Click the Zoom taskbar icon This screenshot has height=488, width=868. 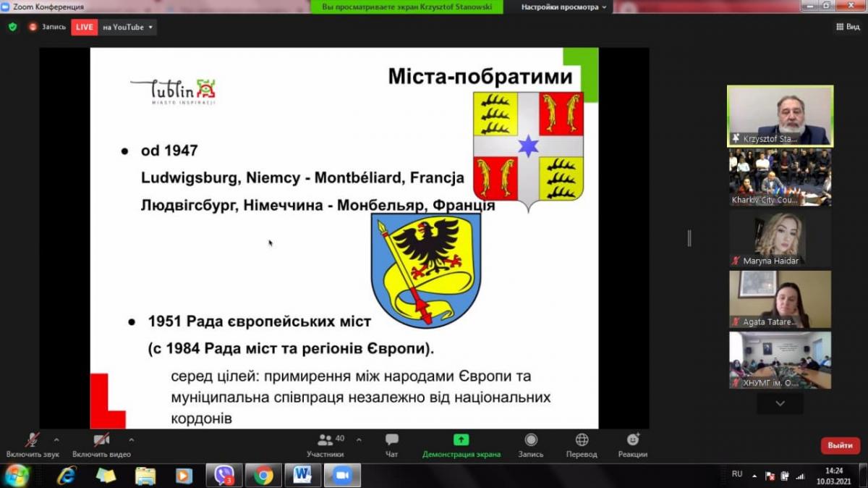[342, 476]
